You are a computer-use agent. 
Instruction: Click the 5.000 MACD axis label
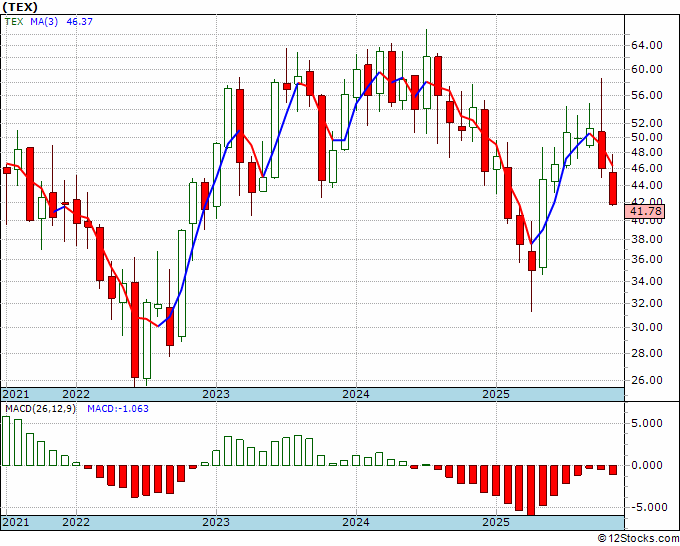tap(647, 423)
